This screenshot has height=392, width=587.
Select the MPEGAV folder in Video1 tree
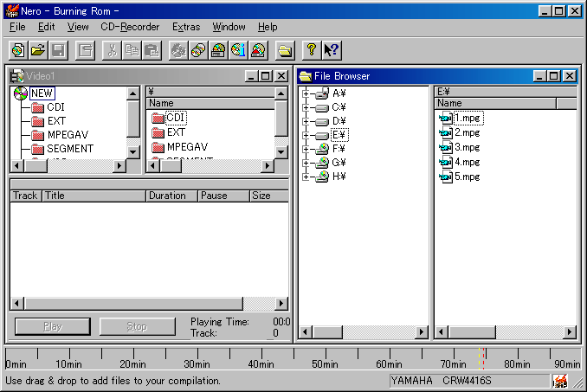[68, 135]
